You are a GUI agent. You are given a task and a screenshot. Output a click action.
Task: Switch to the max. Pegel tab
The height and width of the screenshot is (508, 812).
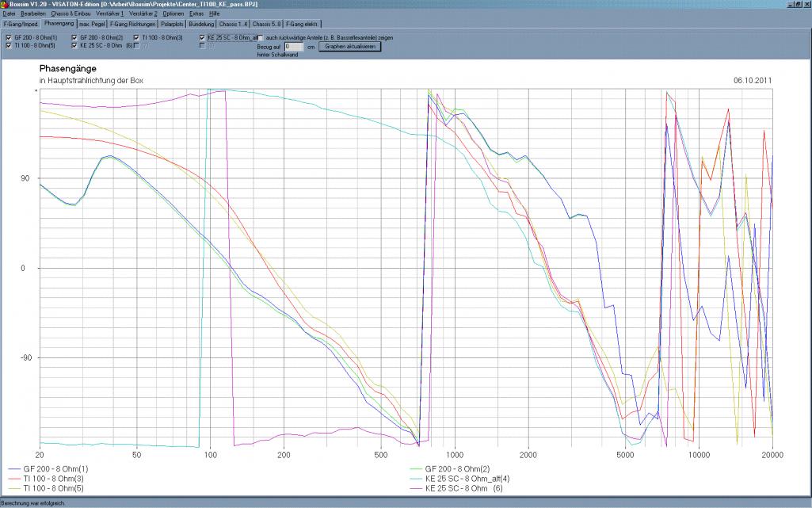pos(92,24)
